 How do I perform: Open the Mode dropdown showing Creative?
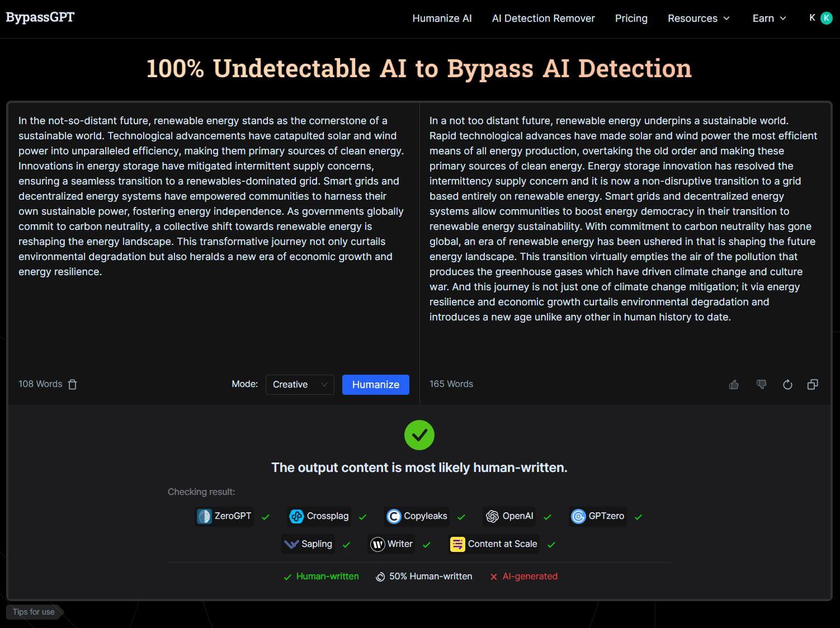(x=300, y=384)
